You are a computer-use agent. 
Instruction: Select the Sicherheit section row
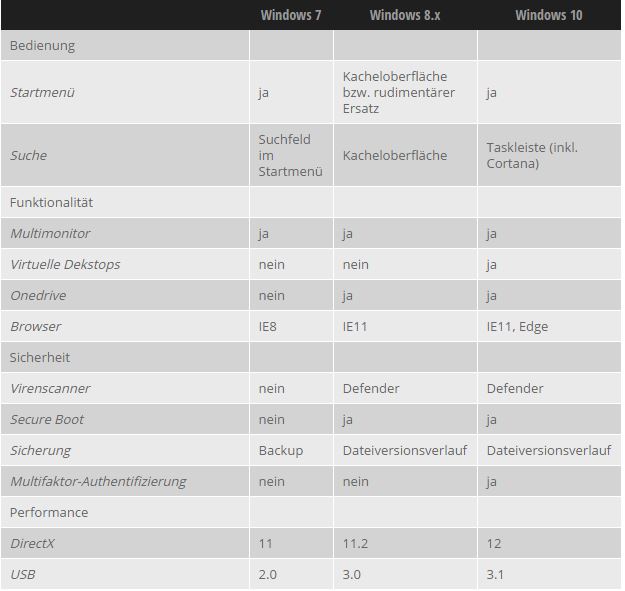311,357
